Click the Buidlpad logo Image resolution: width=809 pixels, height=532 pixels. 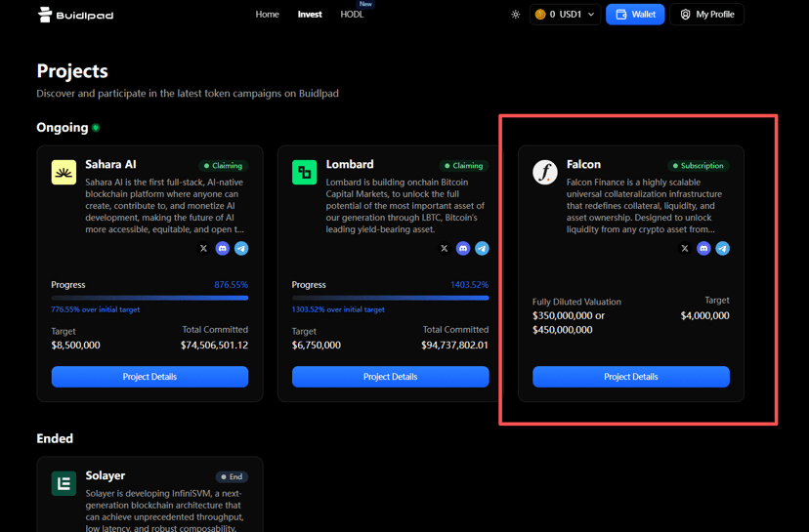[x=76, y=15]
